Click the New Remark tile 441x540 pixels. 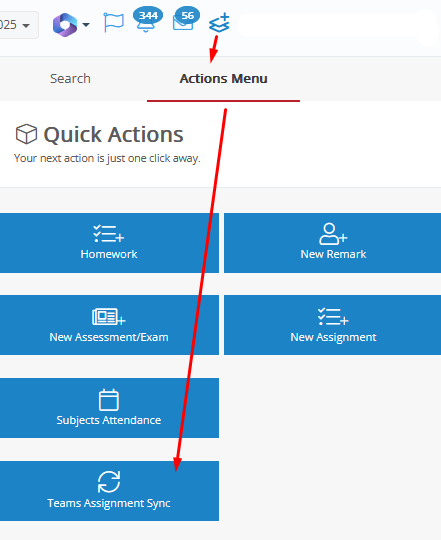(x=333, y=243)
